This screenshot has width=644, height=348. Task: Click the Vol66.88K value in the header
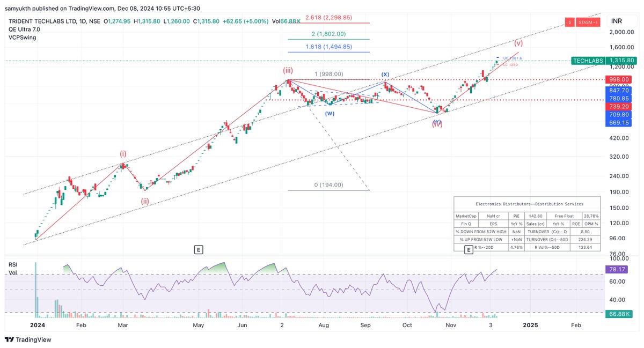287,21
